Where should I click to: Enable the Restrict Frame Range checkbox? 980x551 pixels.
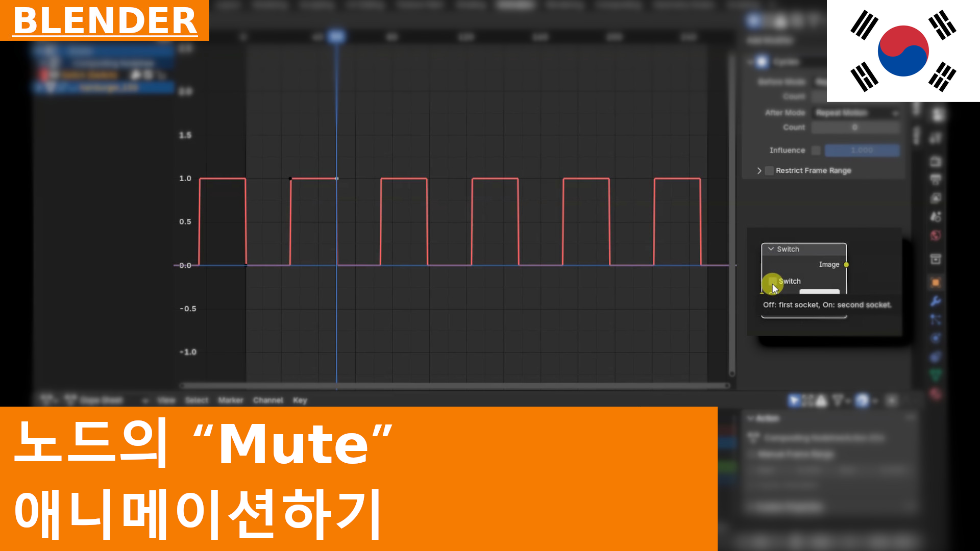click(x=769, y=171)
